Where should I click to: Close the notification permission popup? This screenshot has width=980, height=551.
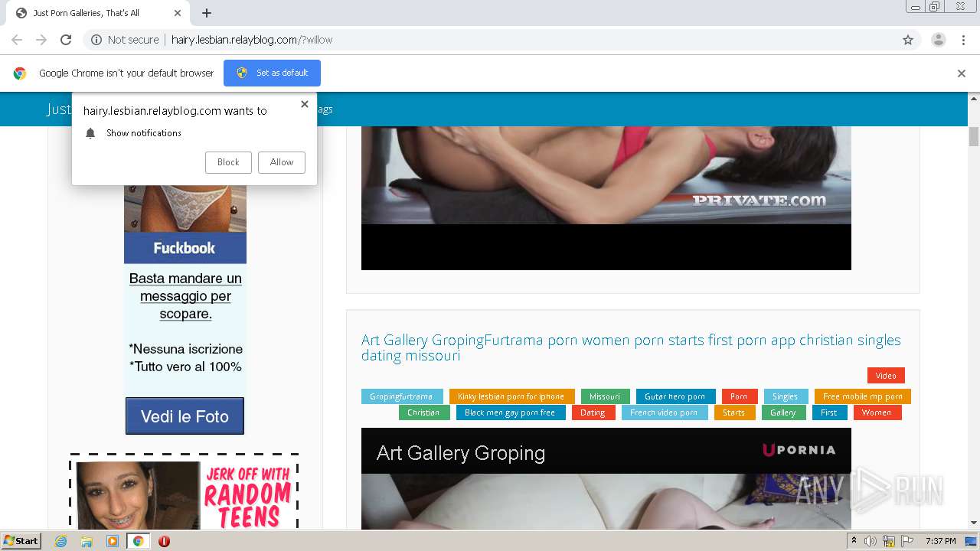305,104
